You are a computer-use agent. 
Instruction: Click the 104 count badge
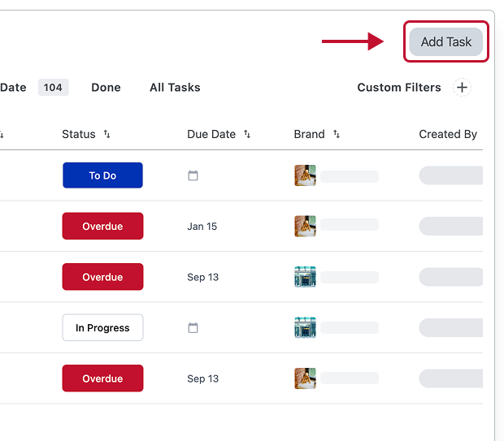pyautogui.click(x=53, y=88)
